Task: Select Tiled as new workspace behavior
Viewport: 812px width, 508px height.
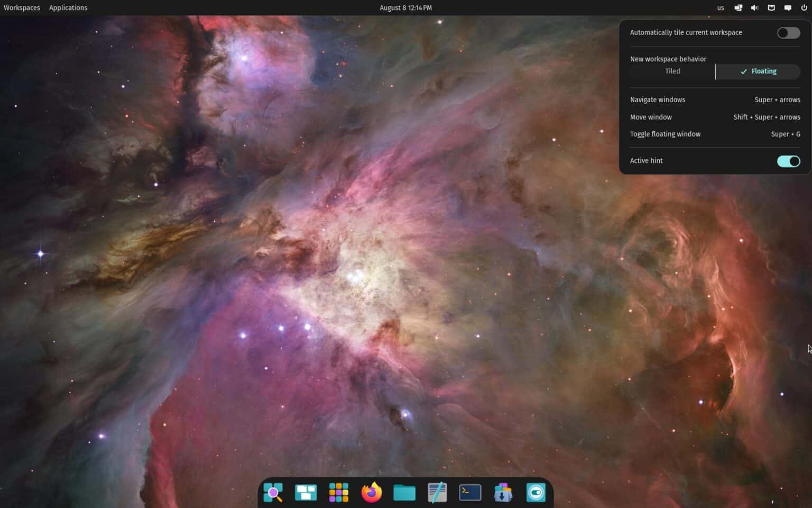Action: click(672, 71)
